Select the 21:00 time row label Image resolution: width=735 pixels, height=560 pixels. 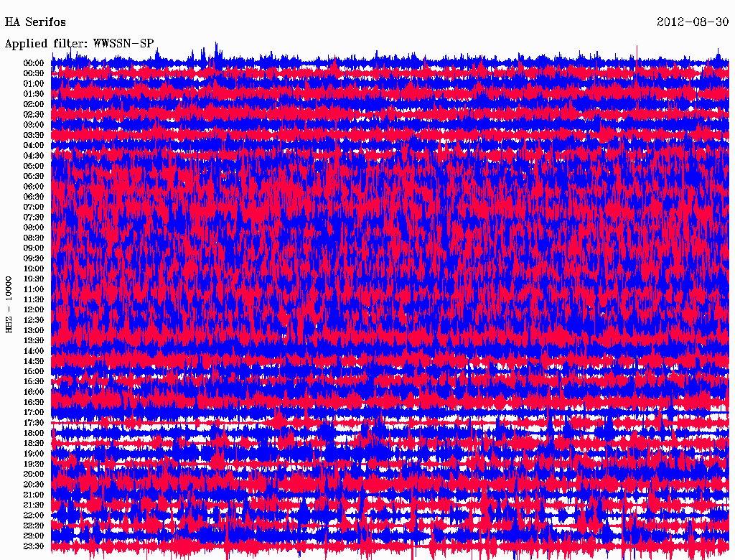pyautogui.click(x=34, y=495)
